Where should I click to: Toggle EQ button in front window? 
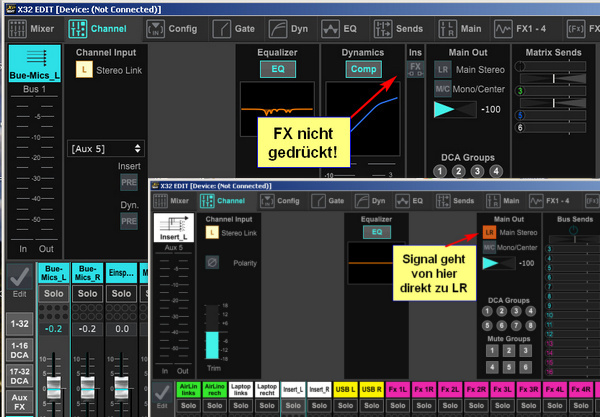377,232
